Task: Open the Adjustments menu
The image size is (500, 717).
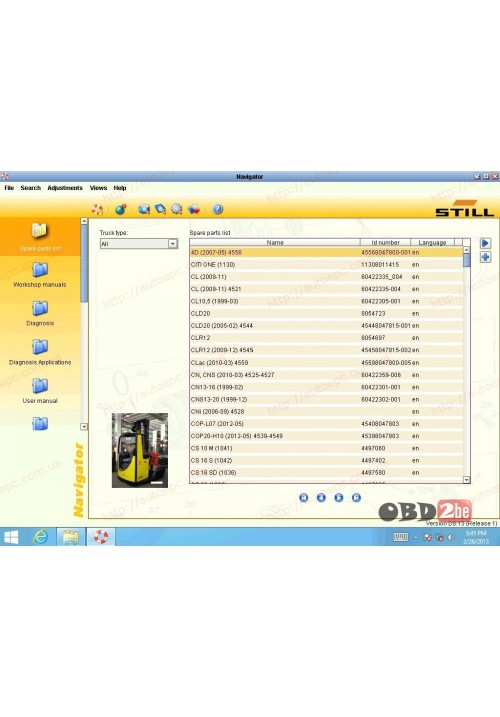Action: 65,188
